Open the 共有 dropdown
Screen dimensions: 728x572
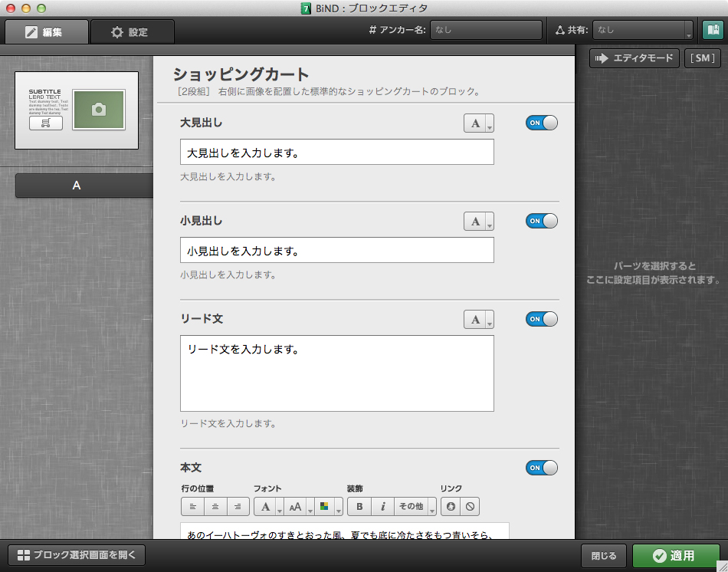[x=643, y=30]
